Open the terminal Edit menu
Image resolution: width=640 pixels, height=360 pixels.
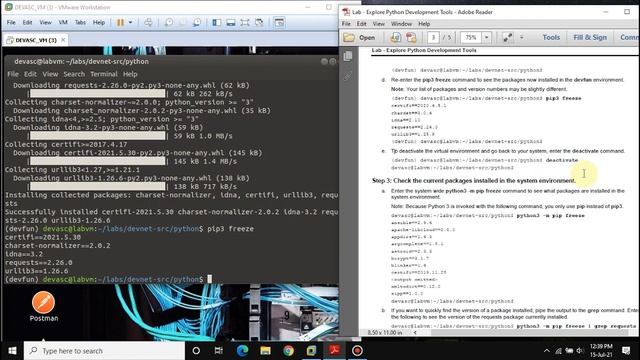[30, 74]
